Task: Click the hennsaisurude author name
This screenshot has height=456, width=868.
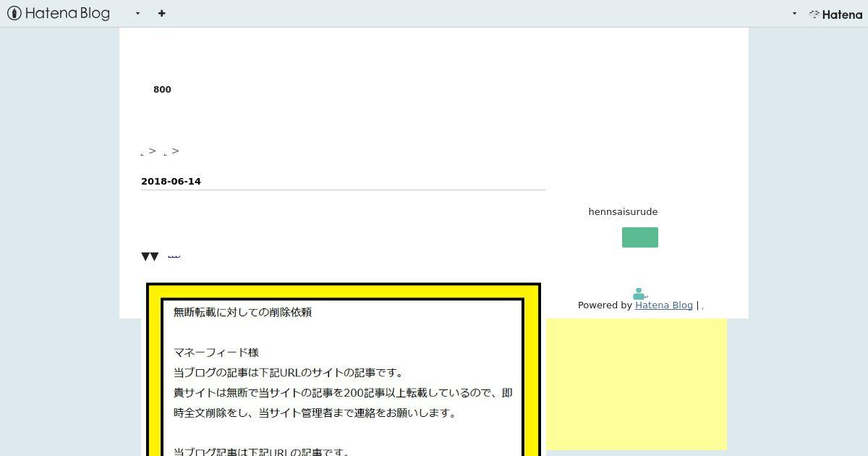Action: tap(623, 212)
